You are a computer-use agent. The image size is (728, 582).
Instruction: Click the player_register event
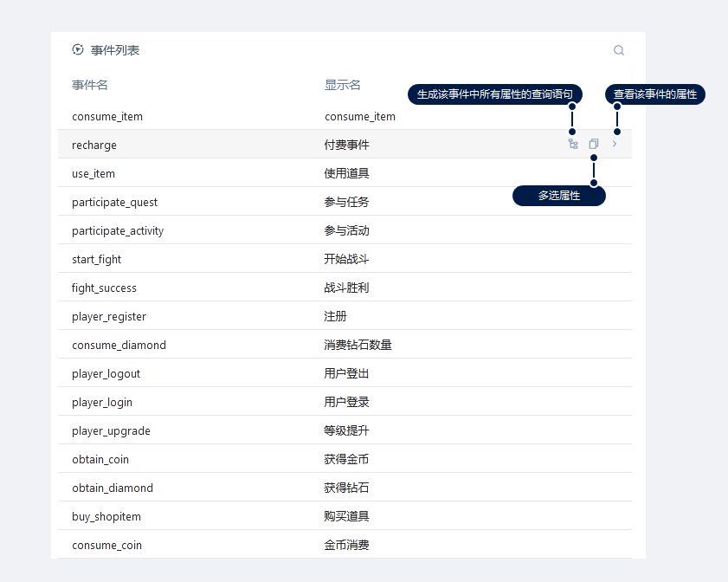(109, 317)
